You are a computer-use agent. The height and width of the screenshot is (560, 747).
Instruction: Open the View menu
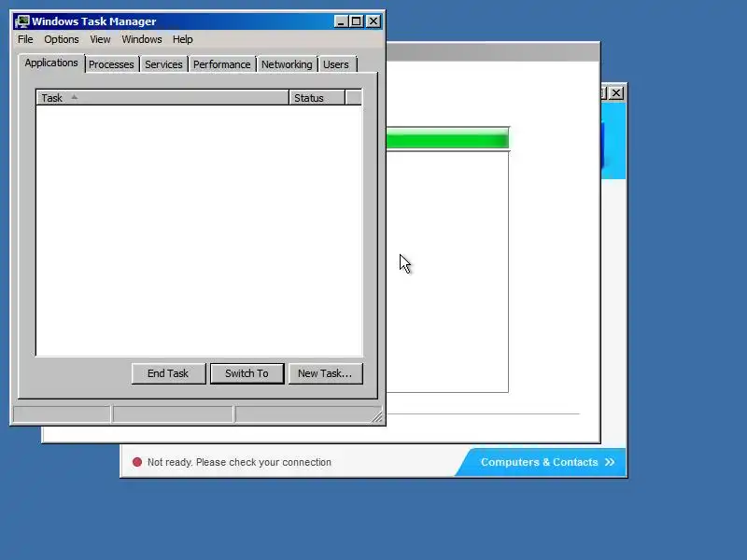(x=100, y=39)
